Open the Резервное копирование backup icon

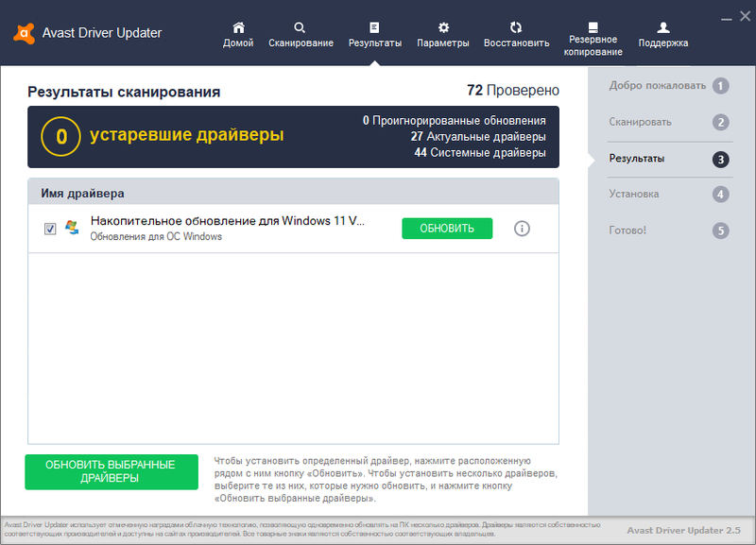[x=593, y=26]
